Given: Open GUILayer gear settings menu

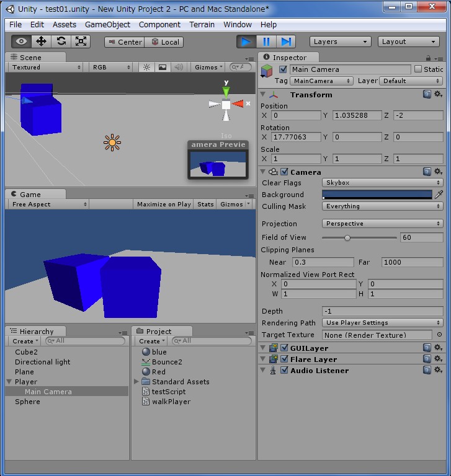Looking at the screenshot, I should click(438, 348).
